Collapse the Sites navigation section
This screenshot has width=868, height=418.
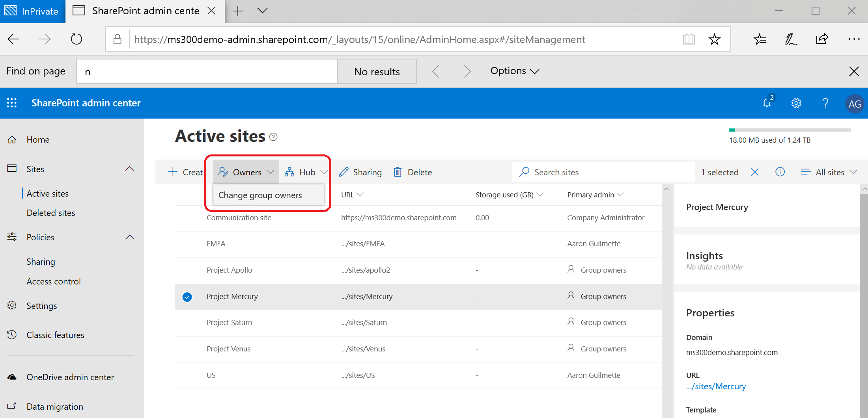coord(129,169)
